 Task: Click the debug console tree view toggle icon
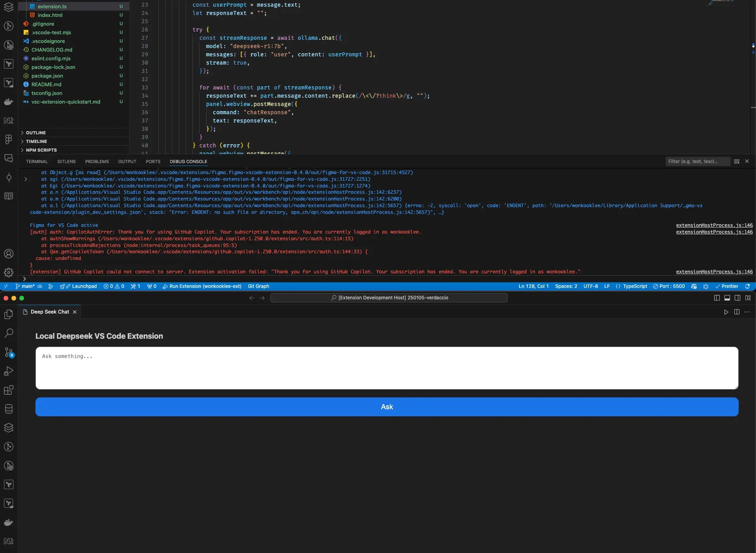pos(737,161)
